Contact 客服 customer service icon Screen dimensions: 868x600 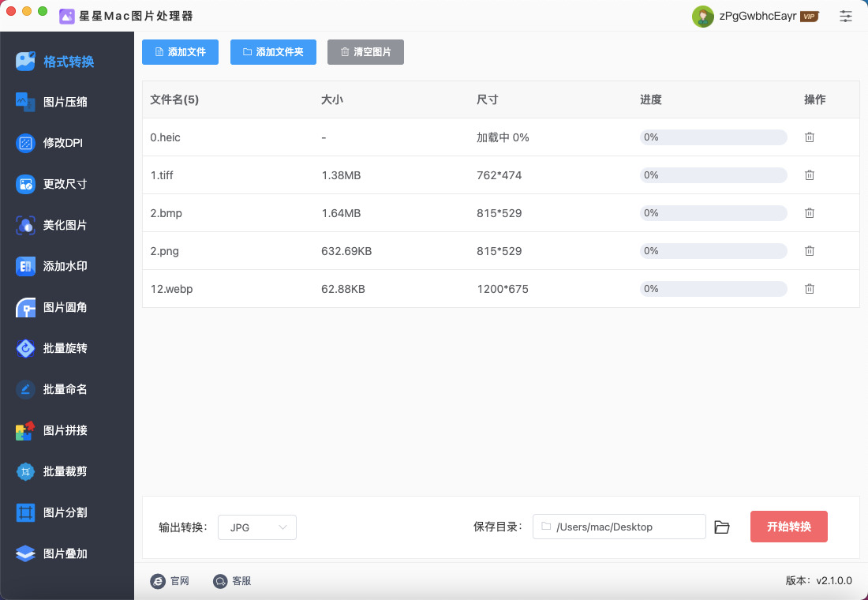click(221, 581)
